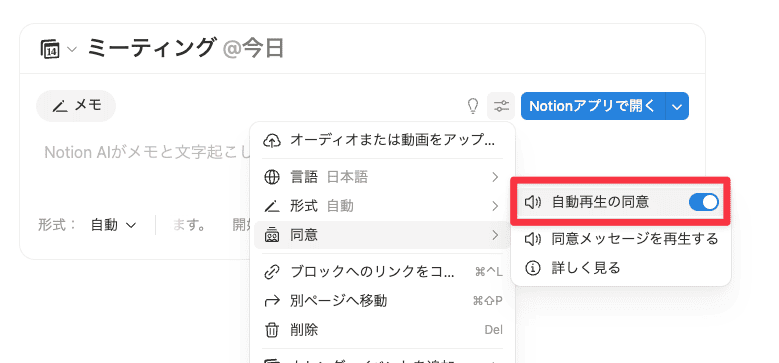
Task: Choose ブロックへのリンクをコ... menu entry
Action: 382,272
